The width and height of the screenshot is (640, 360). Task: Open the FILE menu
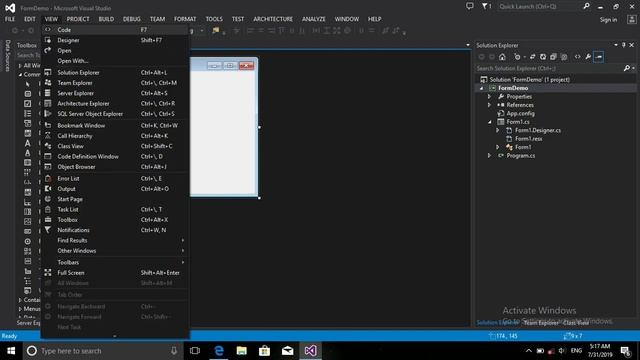click(x=10, y=19)
